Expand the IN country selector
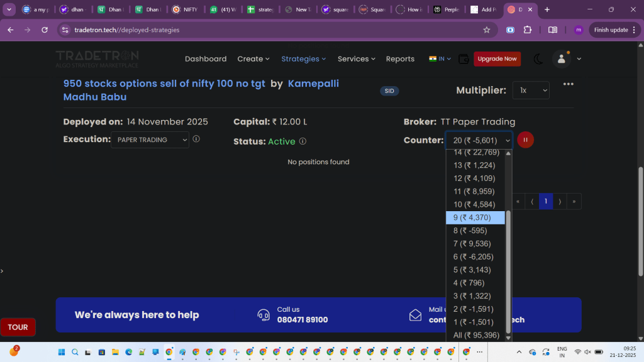 (x=440, y=59)
